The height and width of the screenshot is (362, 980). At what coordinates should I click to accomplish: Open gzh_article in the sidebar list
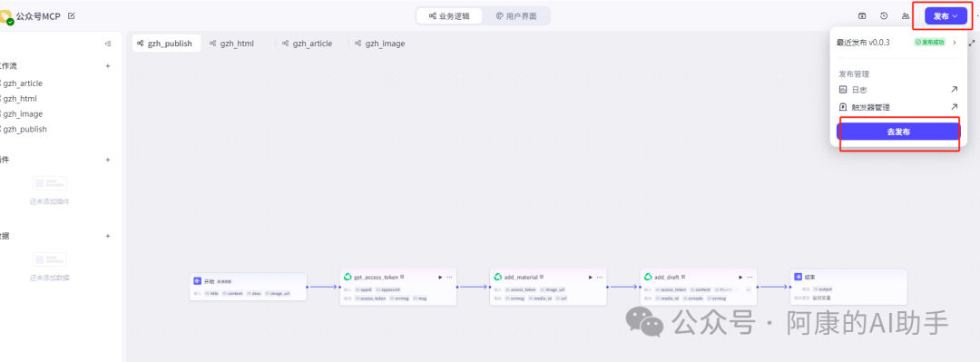[x=23, y=83]
